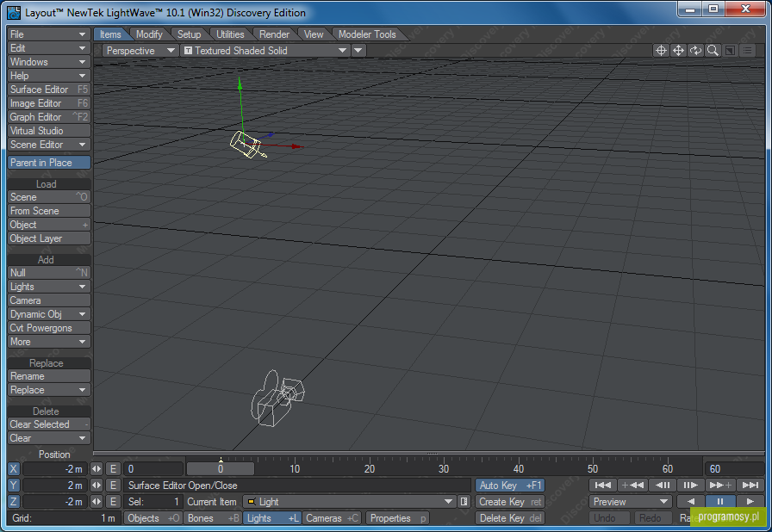Open the Image Editor
772x532 pixels.
coord(49,102)
